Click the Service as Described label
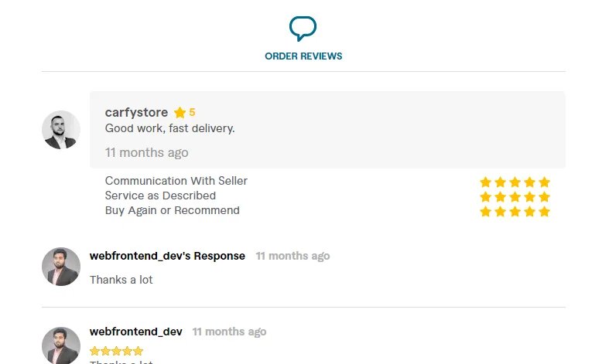609x364 pixels. tap(160, 196)
